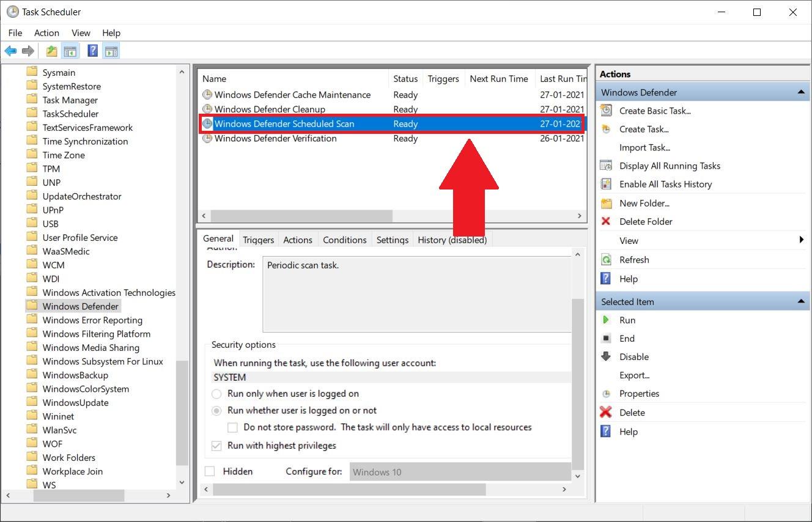This screenshot has height=522, width=812.
Task: Select the UpdateOrchestrator folder
Action: [82, 196]
